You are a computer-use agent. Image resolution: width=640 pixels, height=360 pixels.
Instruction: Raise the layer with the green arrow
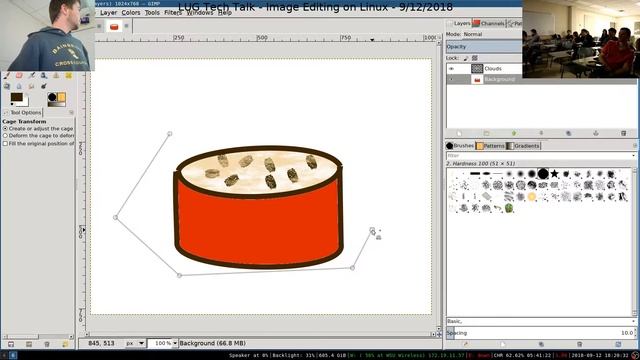(514, 133)
